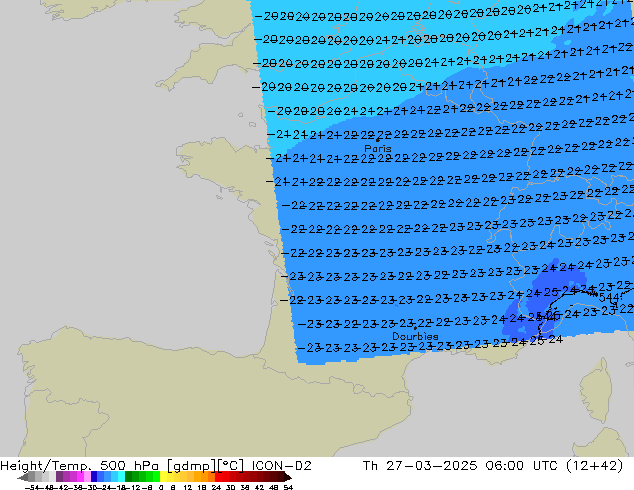Click the 0 value on the colour scale
This screenshot has height=490, width=634.
click(161, 487)
